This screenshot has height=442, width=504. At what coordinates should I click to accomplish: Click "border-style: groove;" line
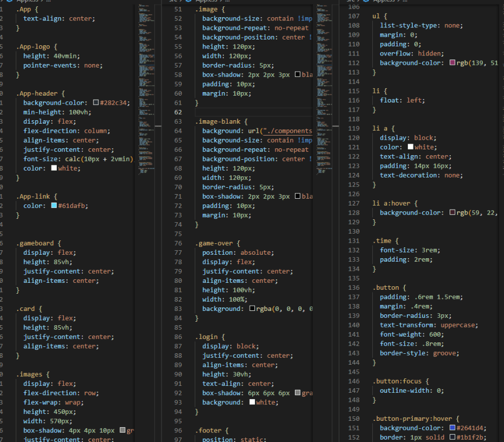pos(419,353)
